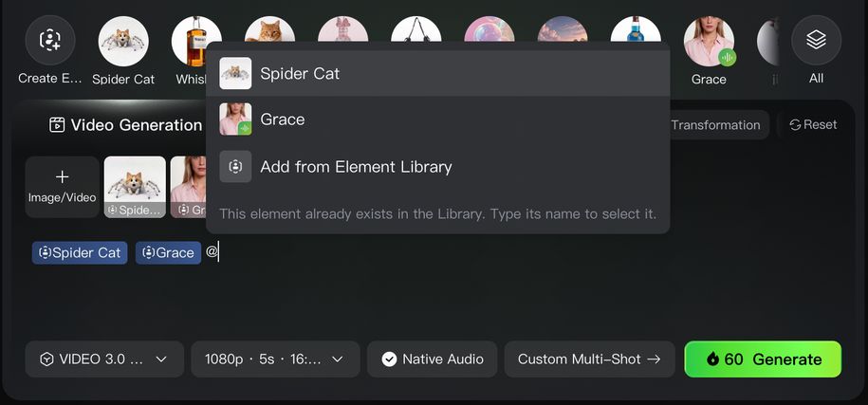This screenshot has height=405, width=868.
Task: Click the sunset clouds element avatar
Action: pos(562,29)
